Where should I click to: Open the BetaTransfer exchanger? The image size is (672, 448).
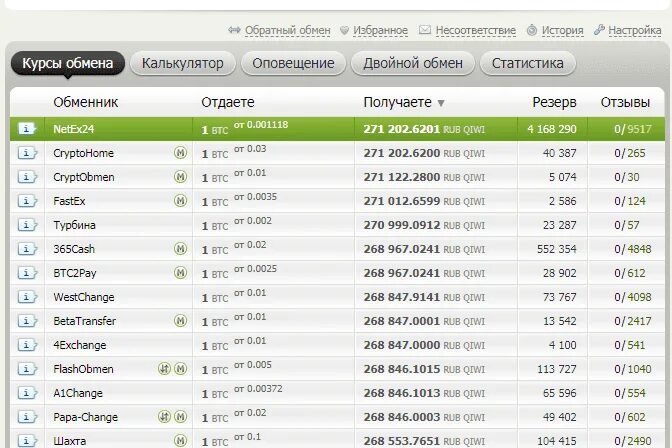(x=84, y=321)
